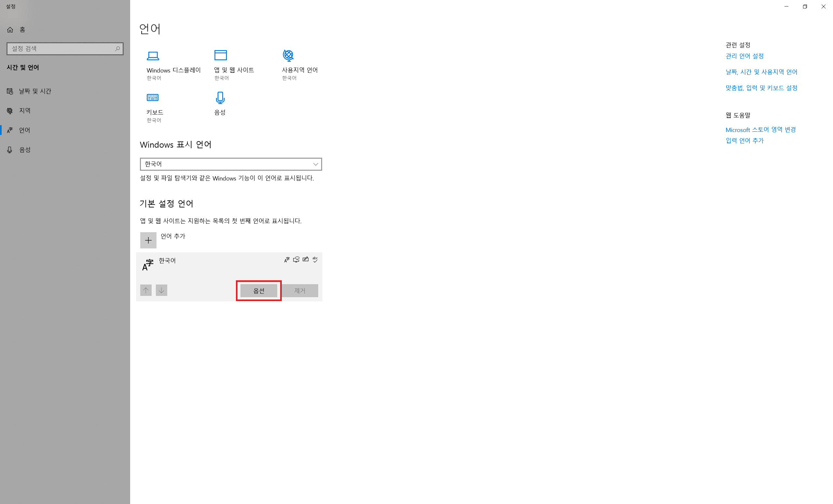Click the 제거 button
This screenshot has height=504, width=833.
300,290
